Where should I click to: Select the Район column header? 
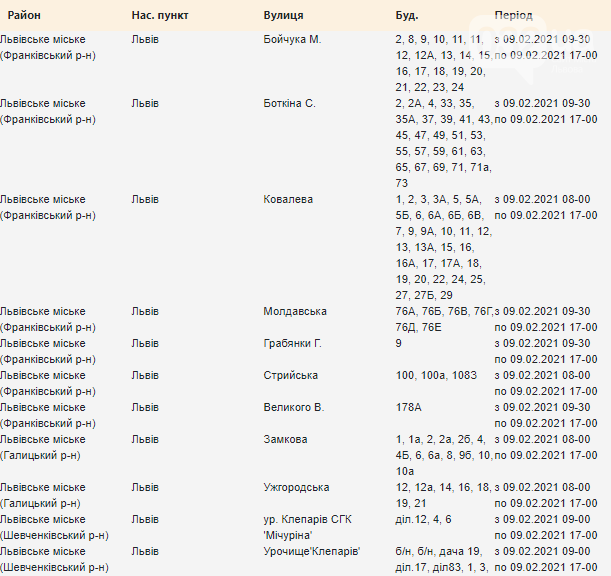point(24,15)
